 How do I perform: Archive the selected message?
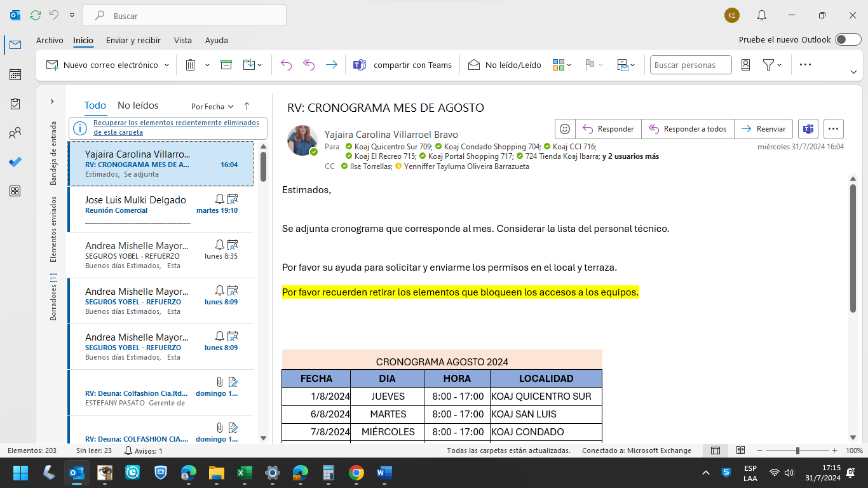point(226,65)
